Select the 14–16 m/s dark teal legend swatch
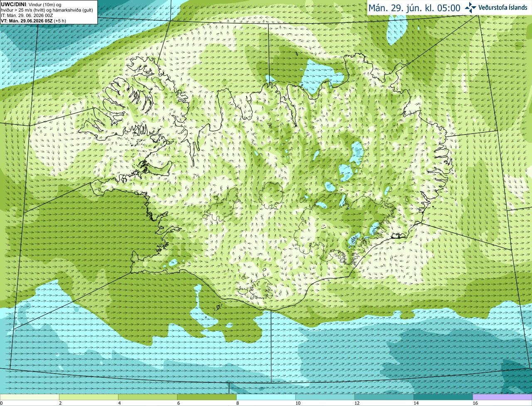 [443, 397]
